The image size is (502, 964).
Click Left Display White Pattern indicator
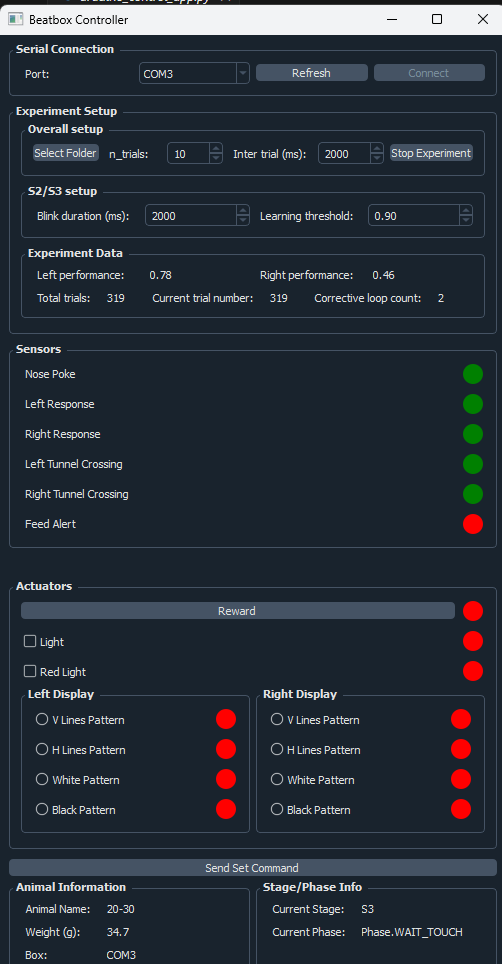[226, 780]
